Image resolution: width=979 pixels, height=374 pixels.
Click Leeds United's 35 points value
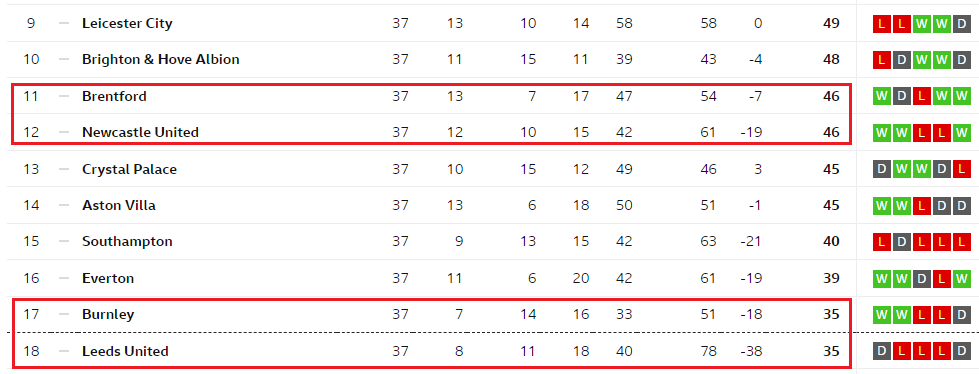[831, 352]
